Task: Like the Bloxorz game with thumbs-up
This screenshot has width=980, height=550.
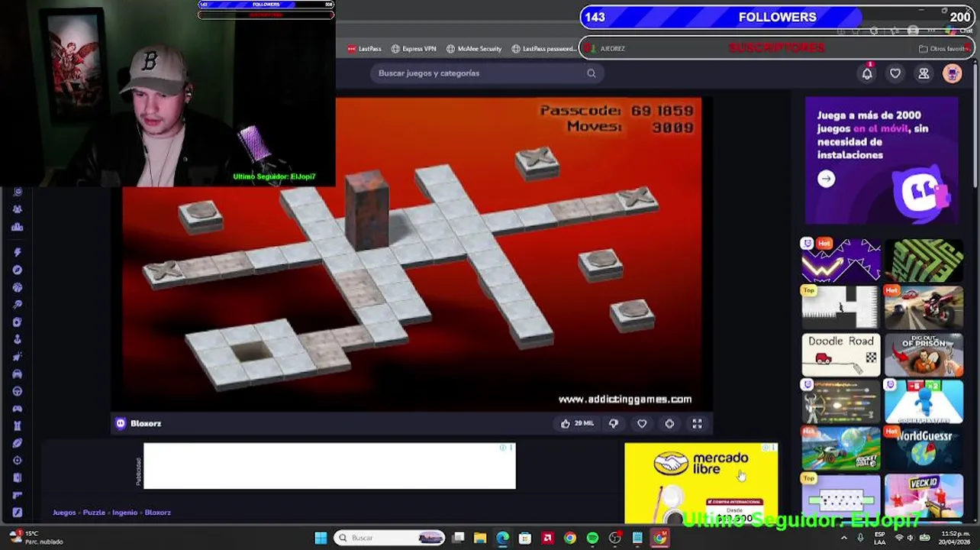Action: [566, 423]
